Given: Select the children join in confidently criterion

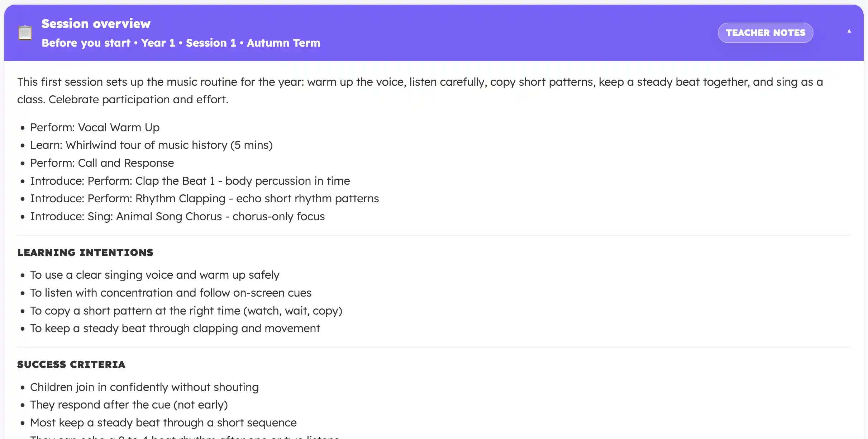Looking at the screenshot, I should tap(144, 387).
